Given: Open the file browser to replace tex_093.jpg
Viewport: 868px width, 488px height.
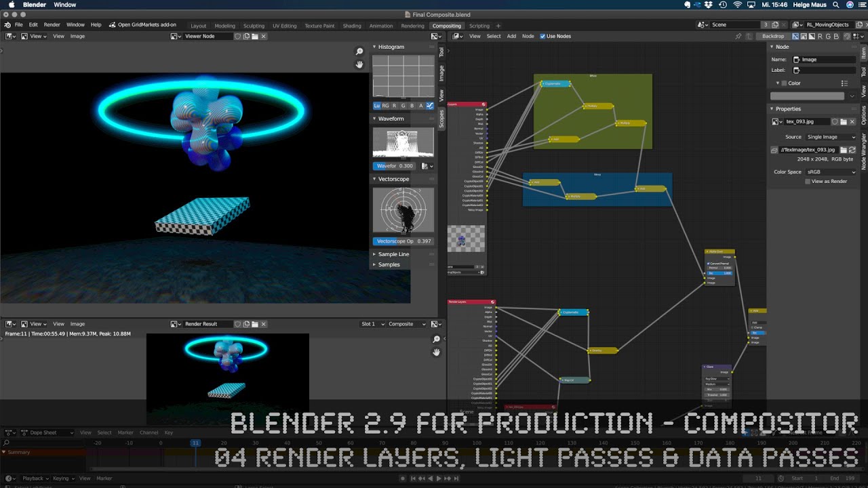Looking at the screenshot, I should (844, 122).
